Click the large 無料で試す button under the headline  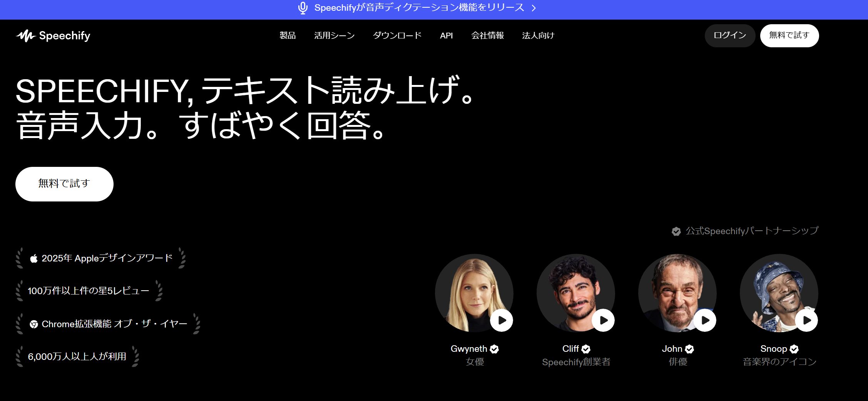tap(64, 184)
